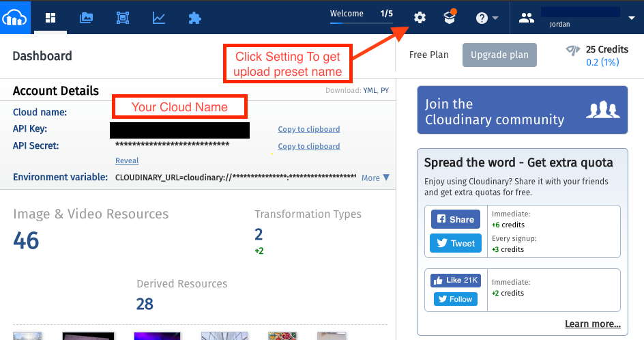This screenshot has height=340, width=644.
Task: Reveal the API Secret
Action: (127, 160)
